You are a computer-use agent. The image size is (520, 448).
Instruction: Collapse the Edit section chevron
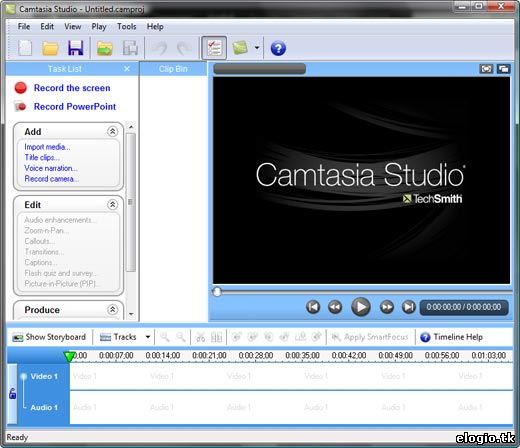[113, 204]
